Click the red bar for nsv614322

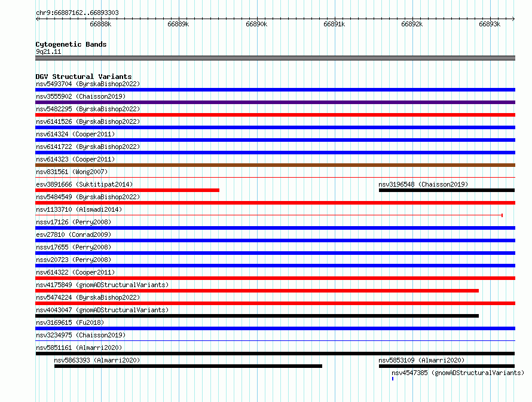275,278
